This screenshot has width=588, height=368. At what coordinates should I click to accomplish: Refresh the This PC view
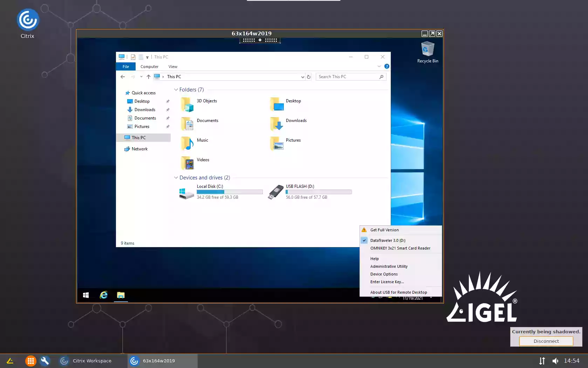[x=309, y=77]
